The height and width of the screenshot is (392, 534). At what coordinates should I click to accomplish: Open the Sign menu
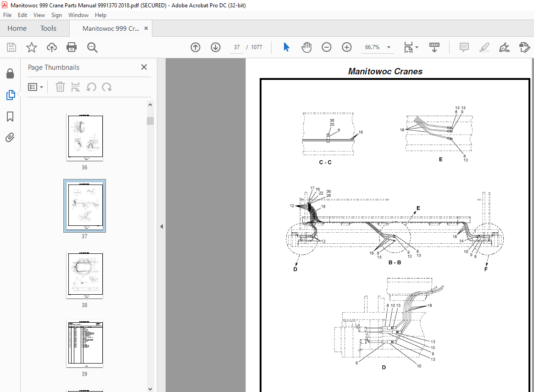coord(56,15)
